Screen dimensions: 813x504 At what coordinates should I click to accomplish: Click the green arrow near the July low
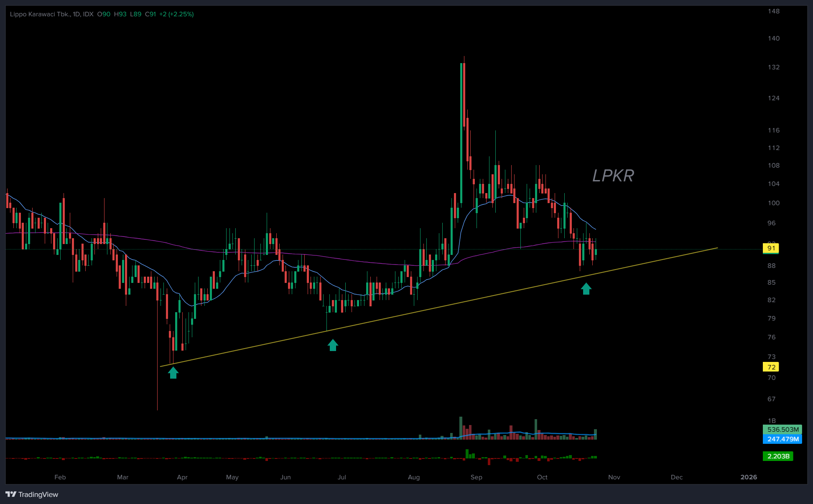(333, 345)
